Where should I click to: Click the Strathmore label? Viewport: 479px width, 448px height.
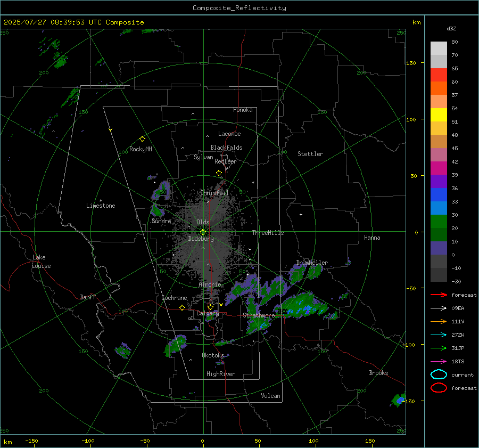point(259,315)
